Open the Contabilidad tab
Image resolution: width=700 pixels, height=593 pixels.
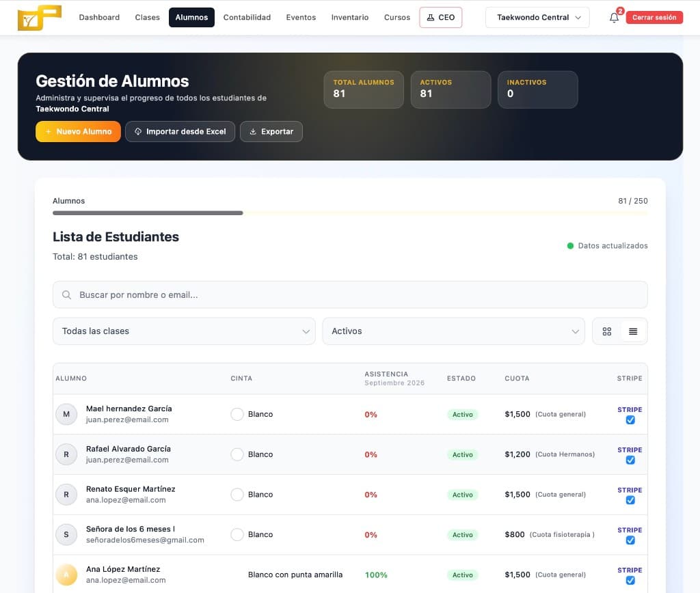pos(247,17)
